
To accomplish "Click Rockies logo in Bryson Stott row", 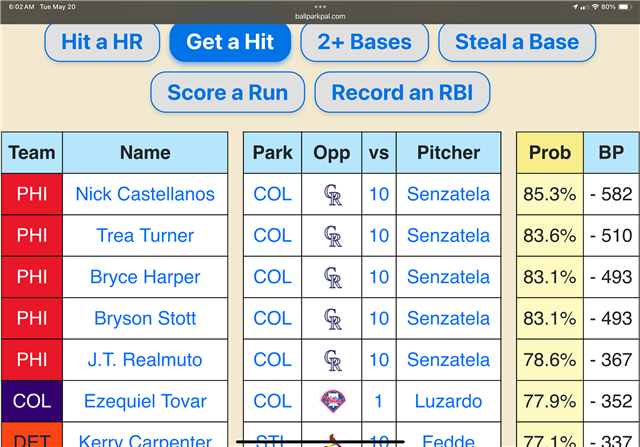I will (x=332, y=319).
